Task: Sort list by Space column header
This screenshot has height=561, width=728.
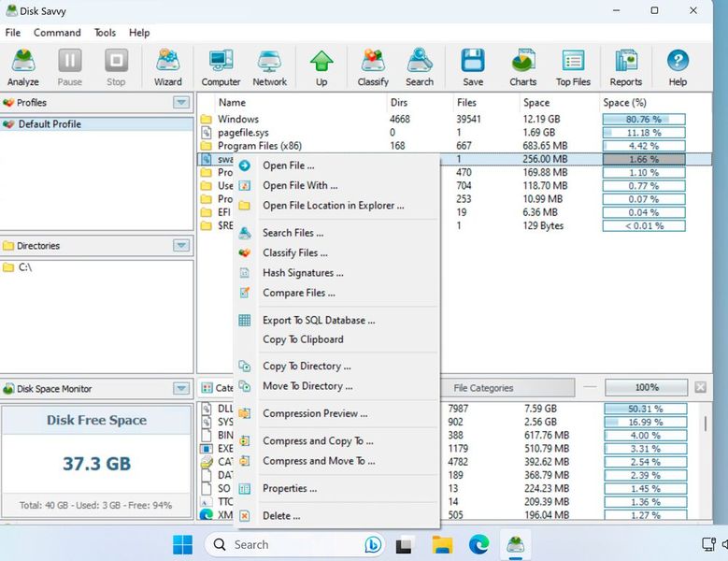Action: [x=536, y=103]
